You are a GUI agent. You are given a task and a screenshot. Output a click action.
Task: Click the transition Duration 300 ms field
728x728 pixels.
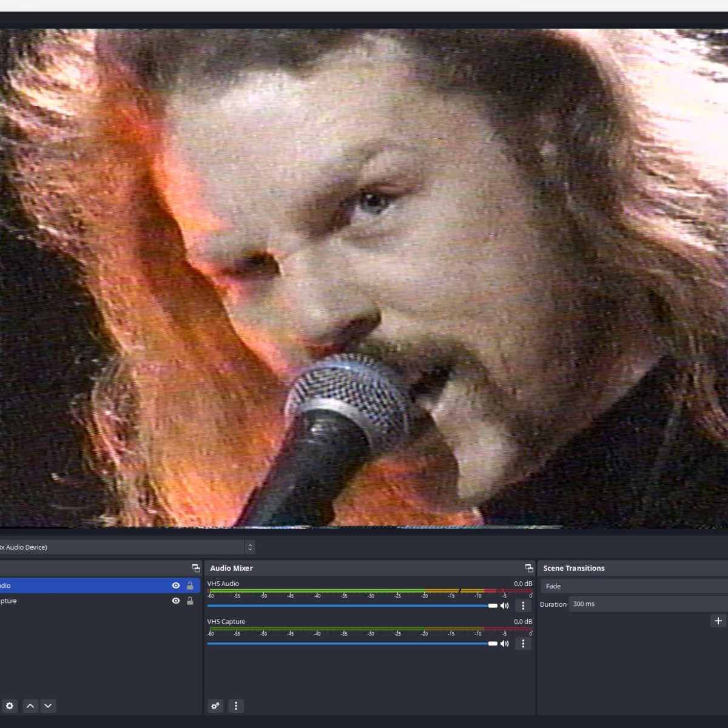click(x=646, y=604)
